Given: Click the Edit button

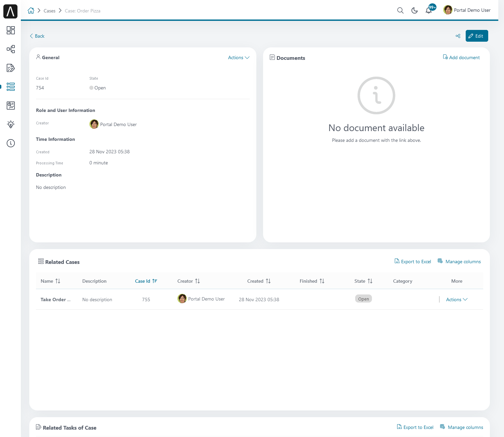Looking at the screenshot, I should pyautogui.click(x=476, y=36).
